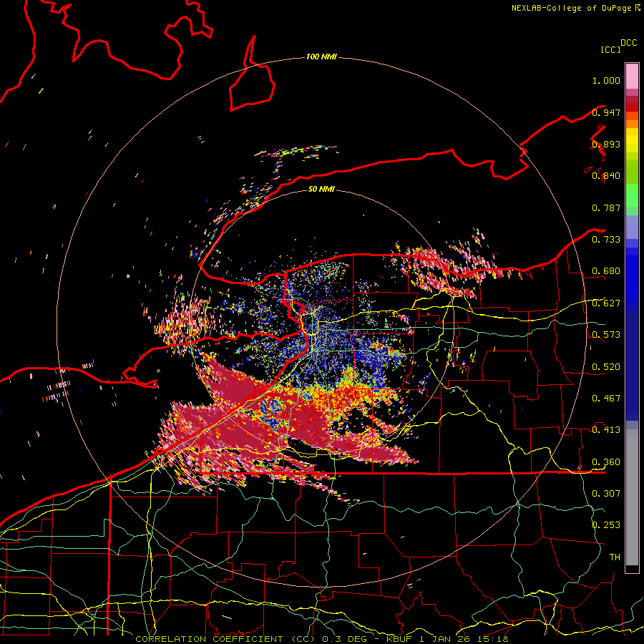Select the 0.947 value on the color scale
Viewport: 644px width, 644px height.
pyautogui.click(x=606, y=112)
